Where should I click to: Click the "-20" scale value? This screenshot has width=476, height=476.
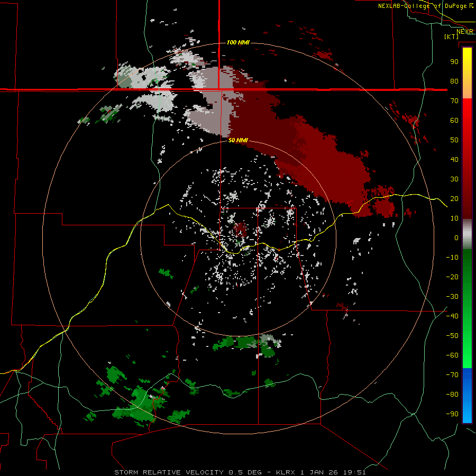point(452,277)
